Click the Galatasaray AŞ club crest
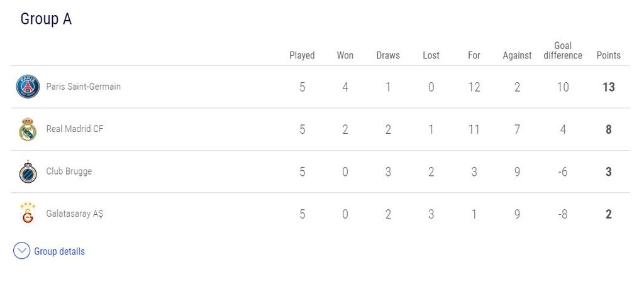The height and width of the screenshot is (282, 644). [x=27, y=214]
